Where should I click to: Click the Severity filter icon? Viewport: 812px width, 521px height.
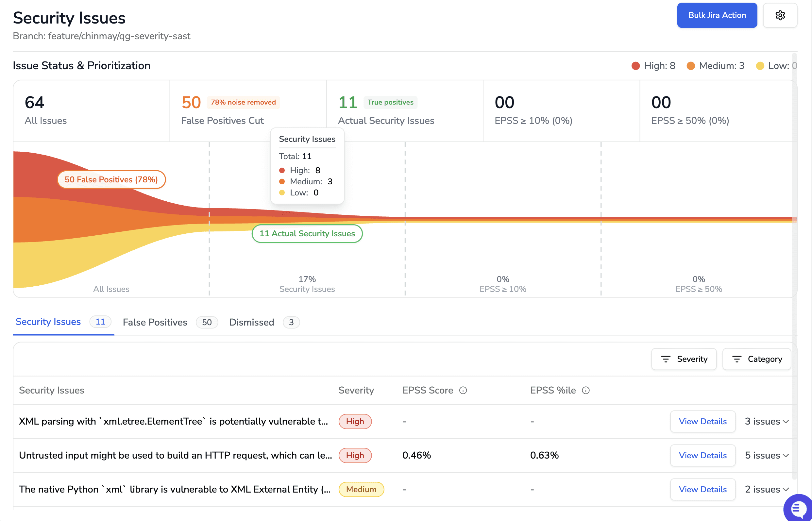(x=666, y=359)
